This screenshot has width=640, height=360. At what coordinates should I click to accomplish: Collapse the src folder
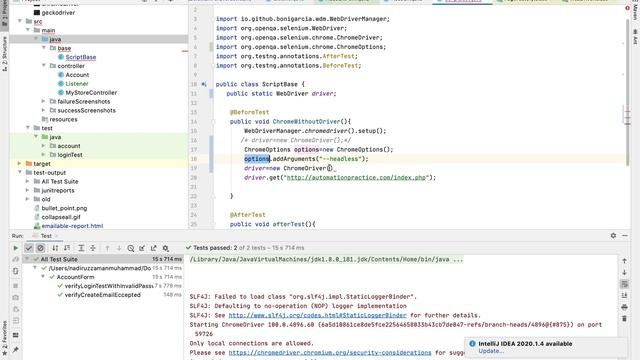pos(20,21)
